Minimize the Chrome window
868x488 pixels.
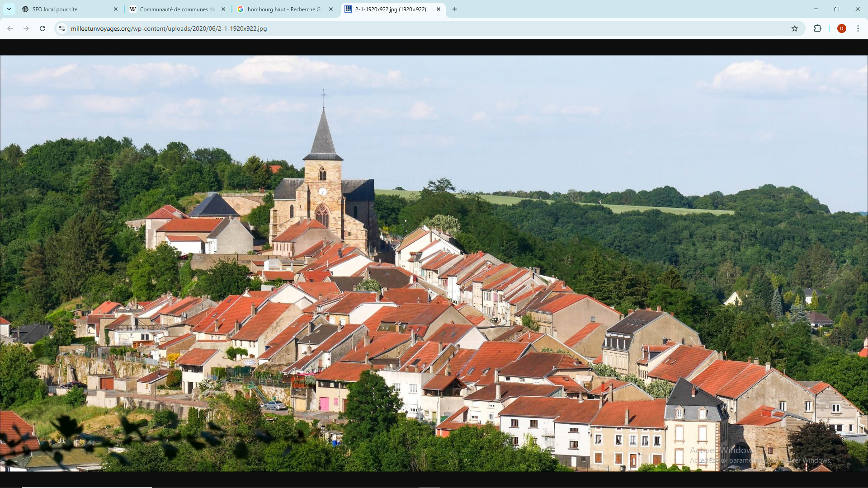pyautogui.click(x=816, y=9)
